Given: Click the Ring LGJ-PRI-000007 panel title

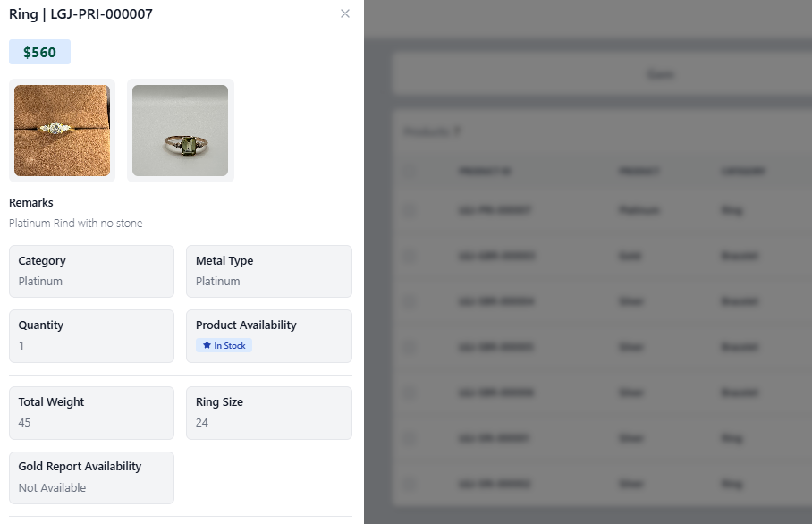Looking at the screenshot, I should coord(81,13).
